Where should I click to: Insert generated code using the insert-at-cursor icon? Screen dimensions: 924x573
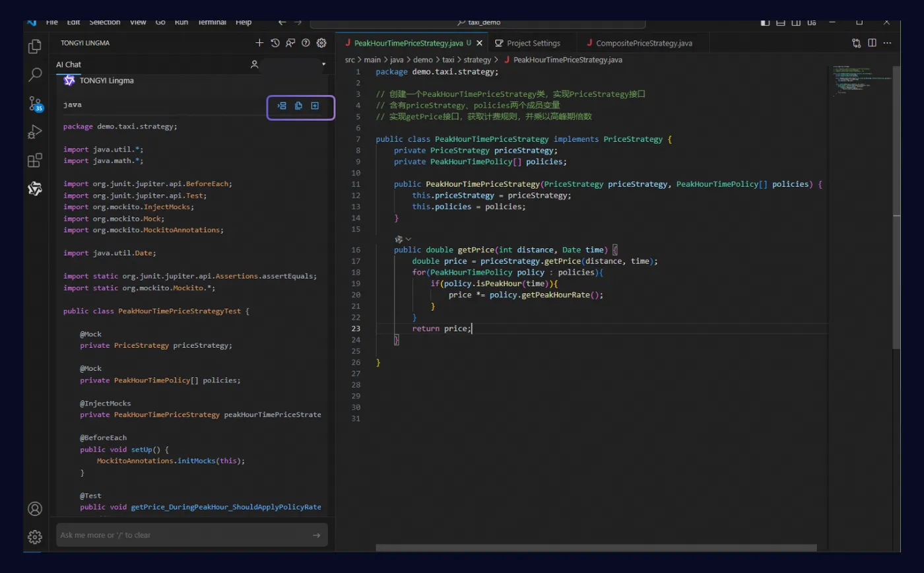pyautogui.click(x=282, y=106)
